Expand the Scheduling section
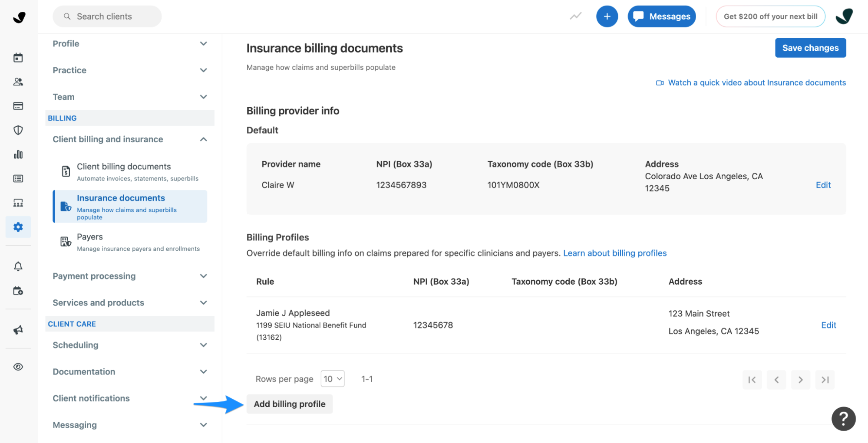Viewport: 868px width, 443px height. pyautogui.click(x=129, y=345)
